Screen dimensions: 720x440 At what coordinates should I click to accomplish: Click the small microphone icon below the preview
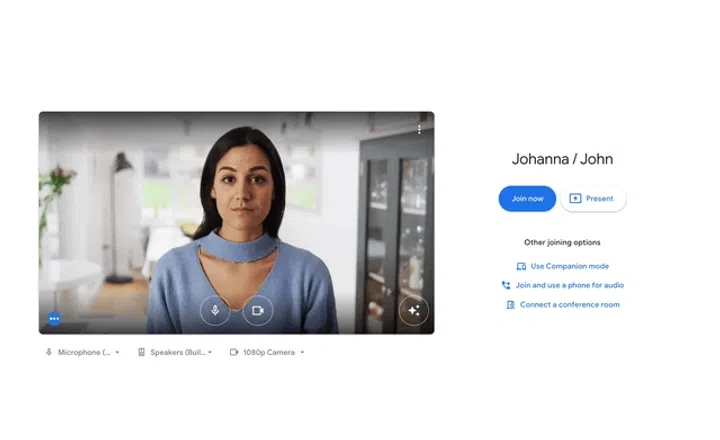click(49, 352)
